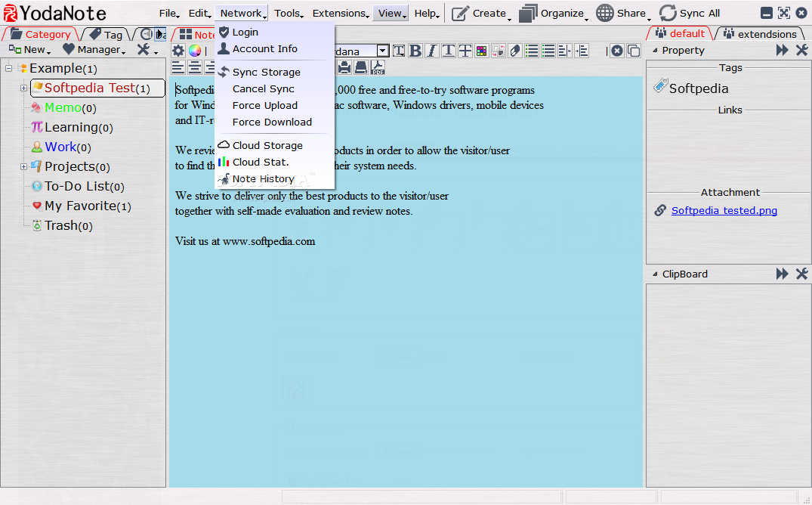Open the Tools menu
Image resolution: width=812 pixels, height=505 pixels.
pyautogui.click(x=289, y=14)
